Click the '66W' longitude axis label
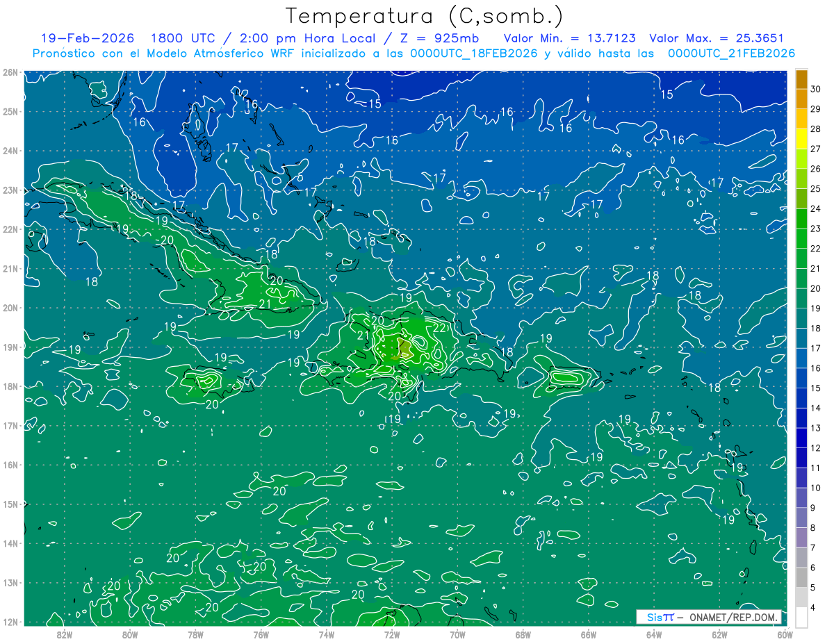This screenshot has height=644, width=834. (589, 634)
